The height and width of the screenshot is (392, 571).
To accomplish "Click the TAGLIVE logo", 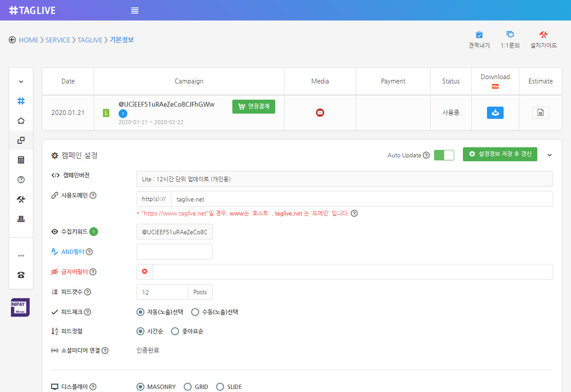I will [x=32, y=10].
